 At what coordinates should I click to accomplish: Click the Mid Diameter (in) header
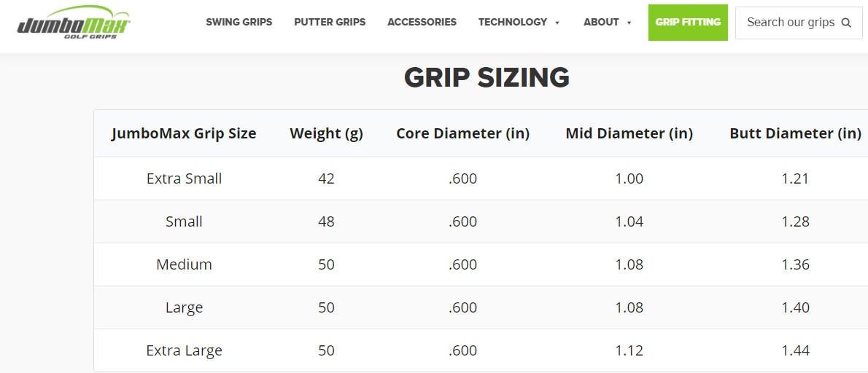629,133
